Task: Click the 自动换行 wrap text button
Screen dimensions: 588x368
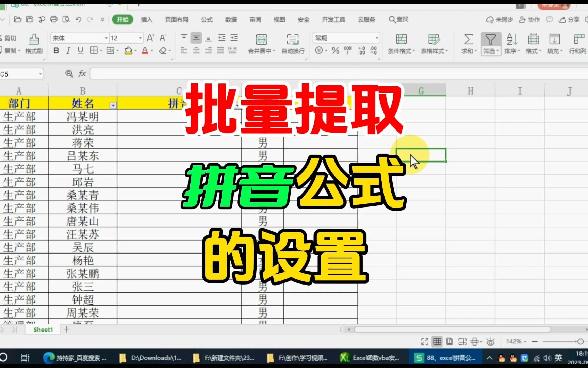Action: (x=292, y=44)
